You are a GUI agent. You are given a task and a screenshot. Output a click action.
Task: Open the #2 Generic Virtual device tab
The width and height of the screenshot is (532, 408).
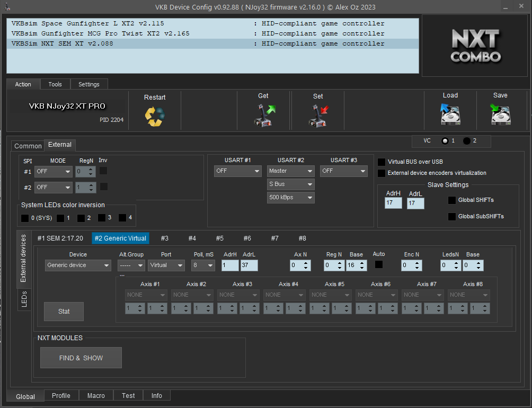[120, 238]
